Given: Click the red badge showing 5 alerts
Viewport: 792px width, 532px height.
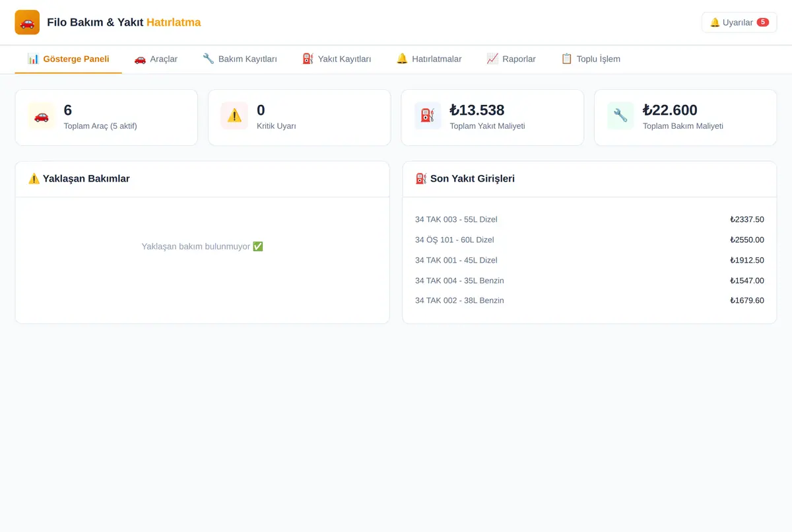Looking at the screenshot, I should 763,22.
